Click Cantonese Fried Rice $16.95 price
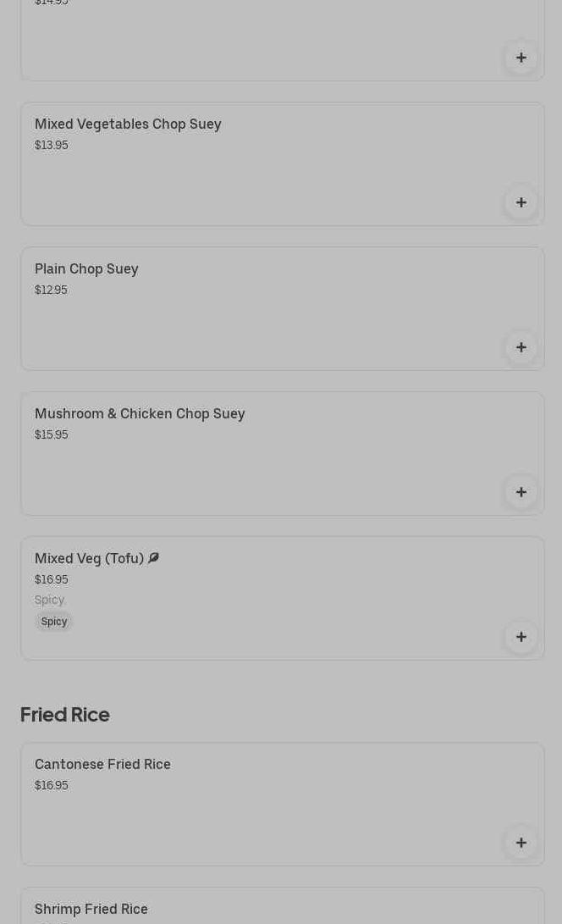 point(52,786)
